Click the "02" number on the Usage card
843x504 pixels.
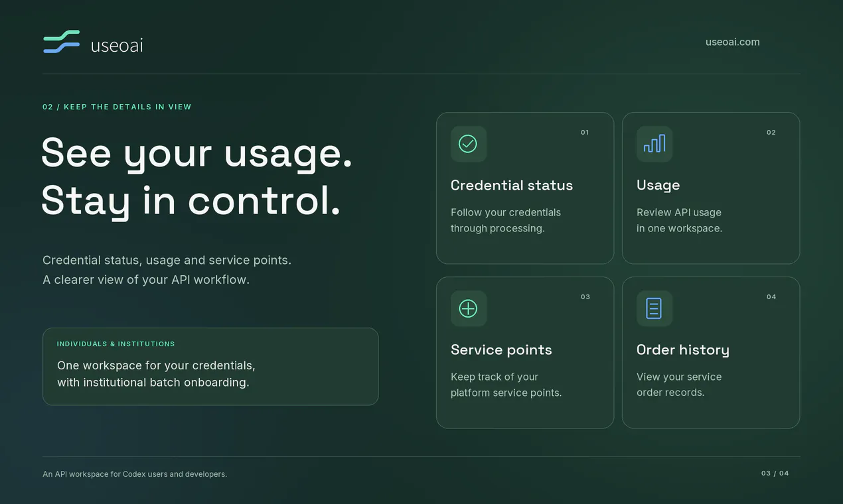[771, 133]
